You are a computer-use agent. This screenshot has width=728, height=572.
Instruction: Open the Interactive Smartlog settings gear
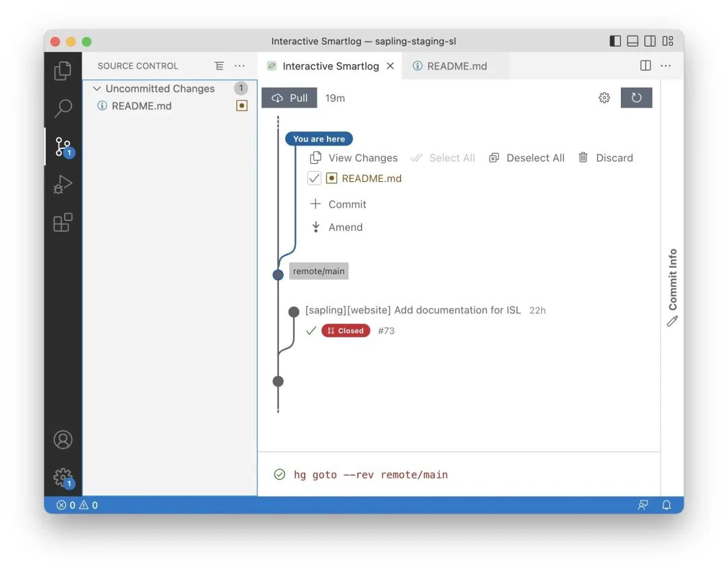pyautogui.click(x=604, y=97)
